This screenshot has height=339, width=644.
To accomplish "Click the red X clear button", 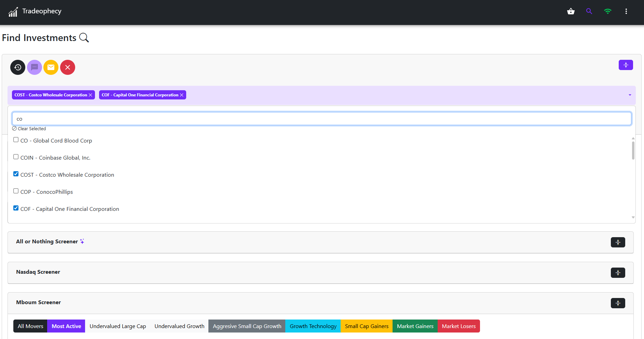I will click(68, 67).
